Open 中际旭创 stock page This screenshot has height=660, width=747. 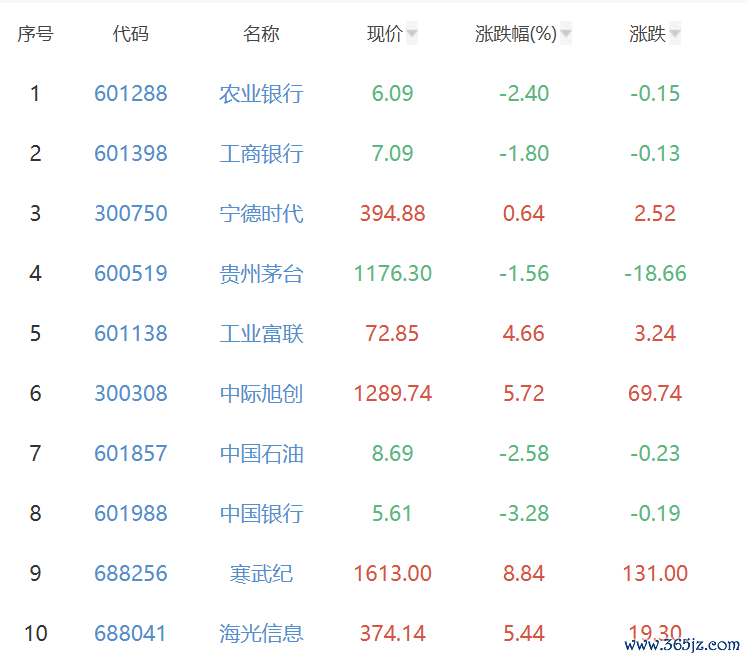261,394
